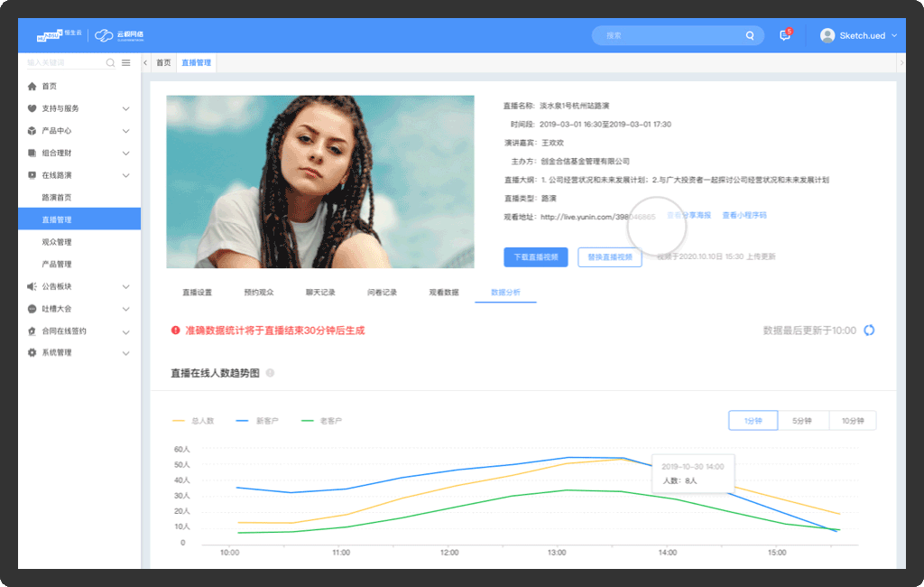Click the sidebar keyword search magnifier icon
This screenshot has width=924, height=587.
[x=110, y=63]
